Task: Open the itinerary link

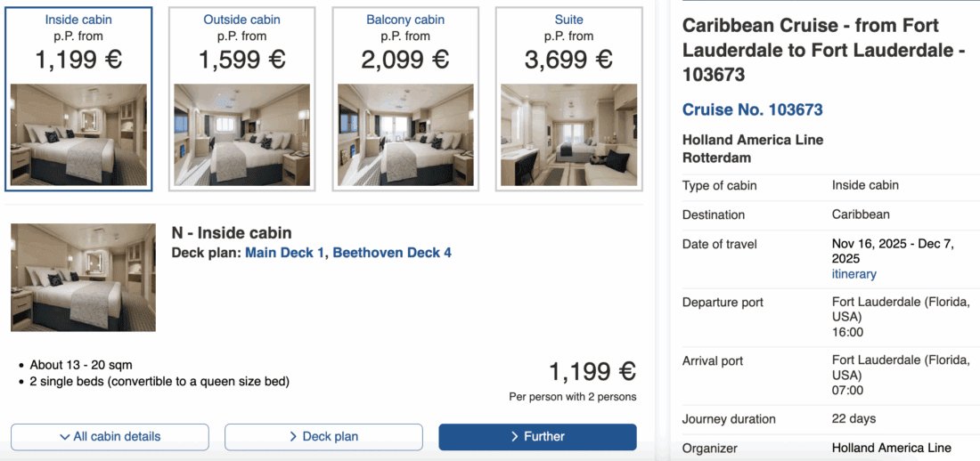Action: (x=853, y=274)
